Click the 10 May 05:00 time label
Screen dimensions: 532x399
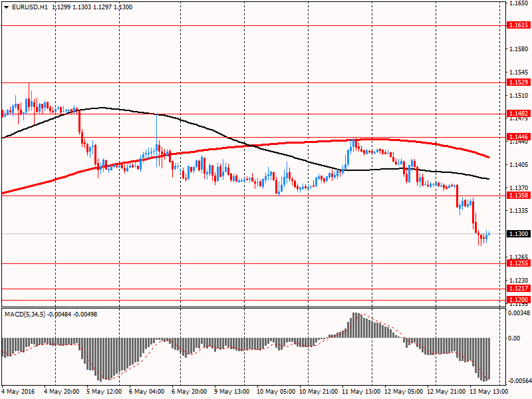coord(276,392)
